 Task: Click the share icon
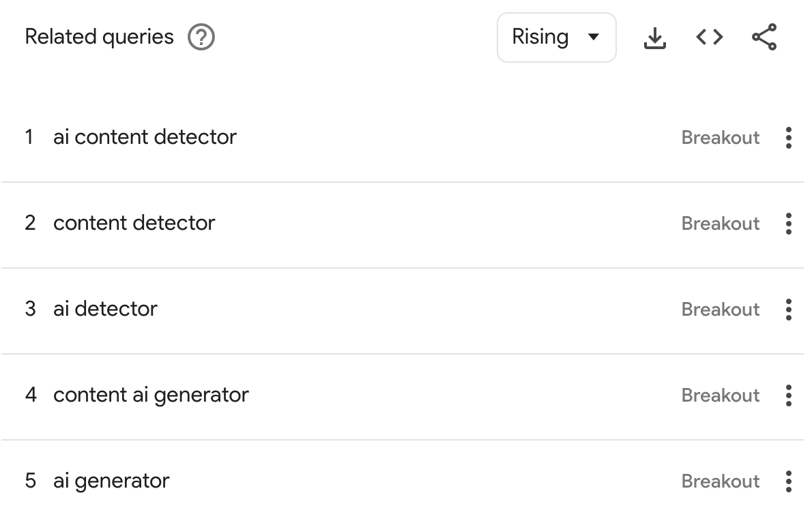764,38
